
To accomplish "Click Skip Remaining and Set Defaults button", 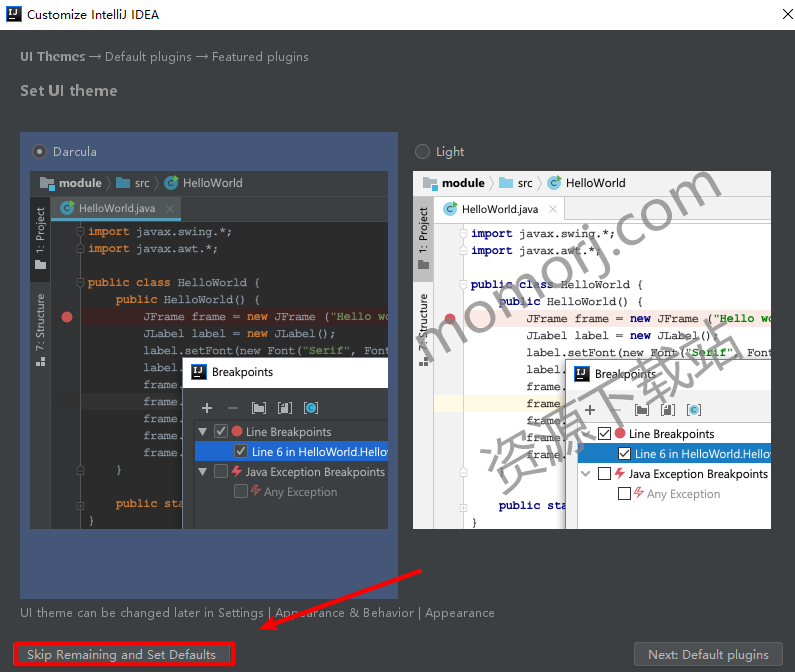I will point(122,654).
